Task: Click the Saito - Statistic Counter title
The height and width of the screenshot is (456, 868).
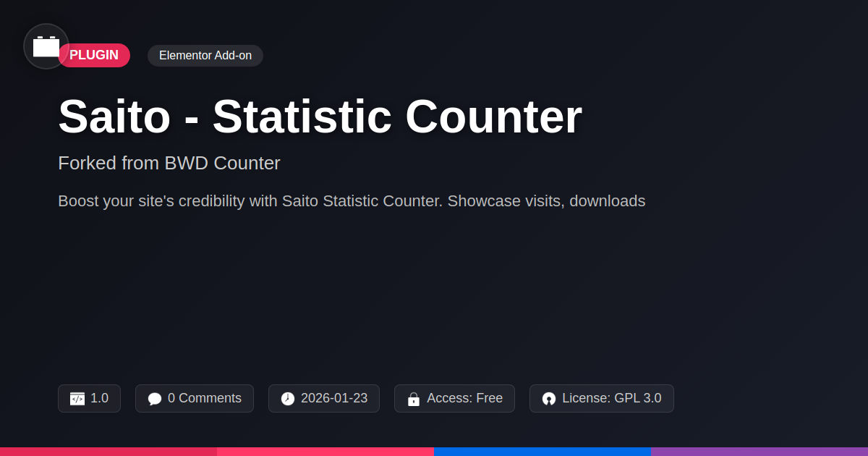Action: click(320, 117)
